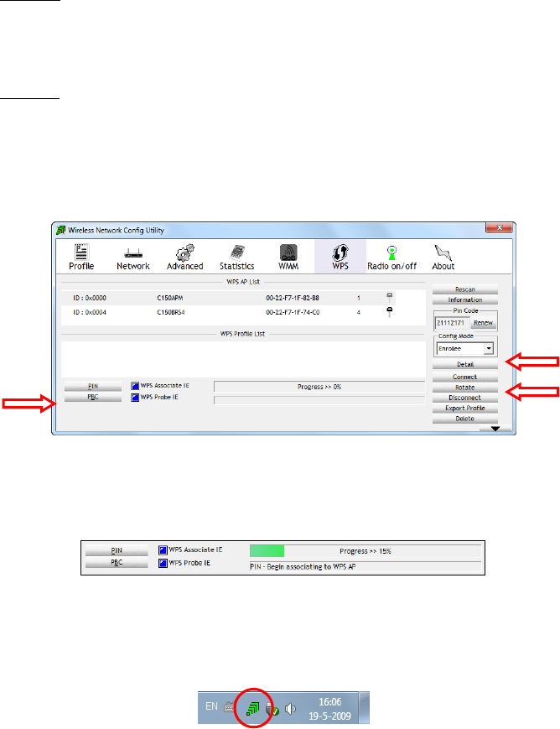Click the Connect button
This screenshot has height=729, width=560.
click(465, 377)
